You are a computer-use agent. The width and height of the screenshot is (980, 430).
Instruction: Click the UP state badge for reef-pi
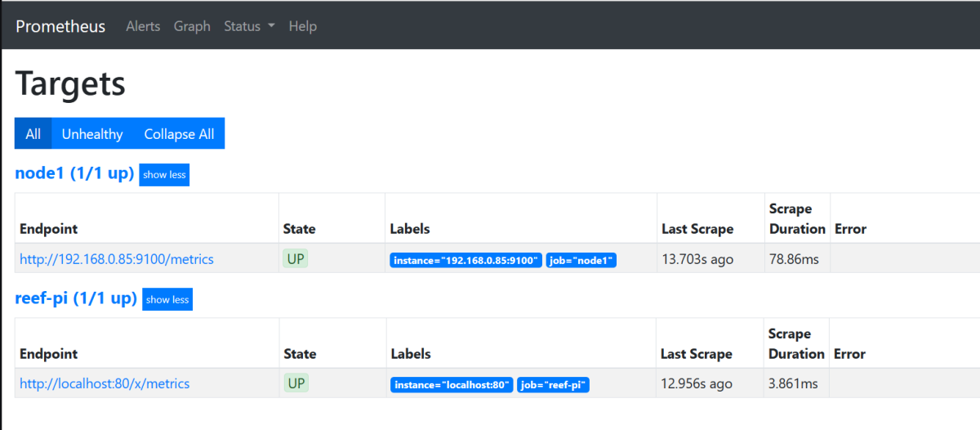click(296, 383)
